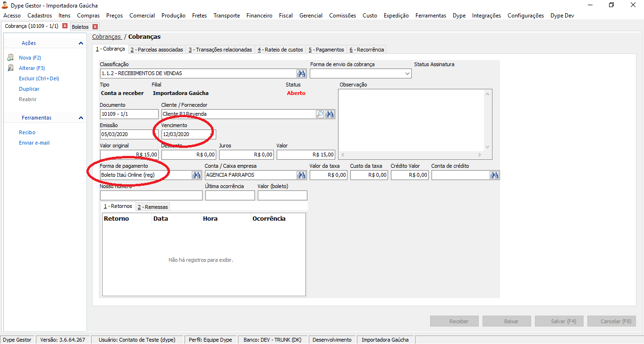
Task: Focus the Documento input field
Action: pos(129,114)
